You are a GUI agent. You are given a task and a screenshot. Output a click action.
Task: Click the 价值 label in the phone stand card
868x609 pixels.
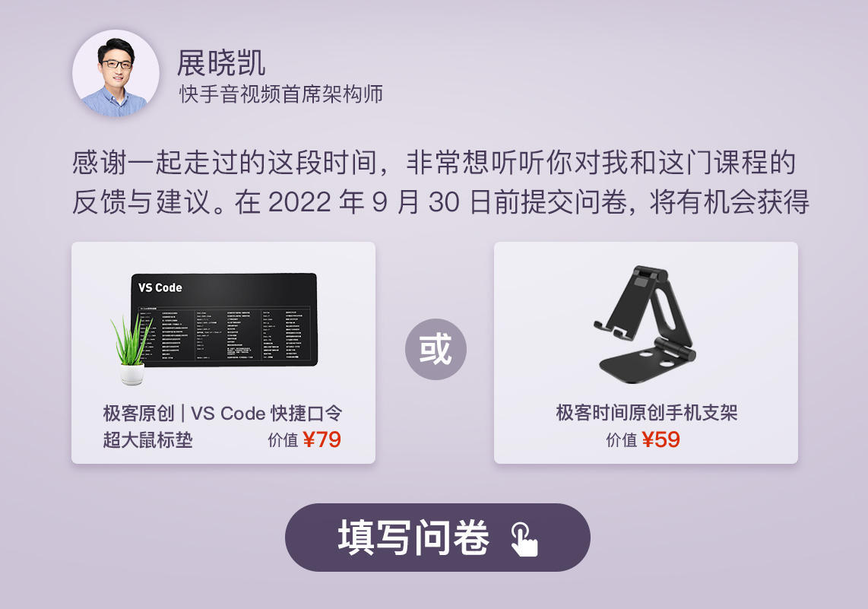[622, 440]
